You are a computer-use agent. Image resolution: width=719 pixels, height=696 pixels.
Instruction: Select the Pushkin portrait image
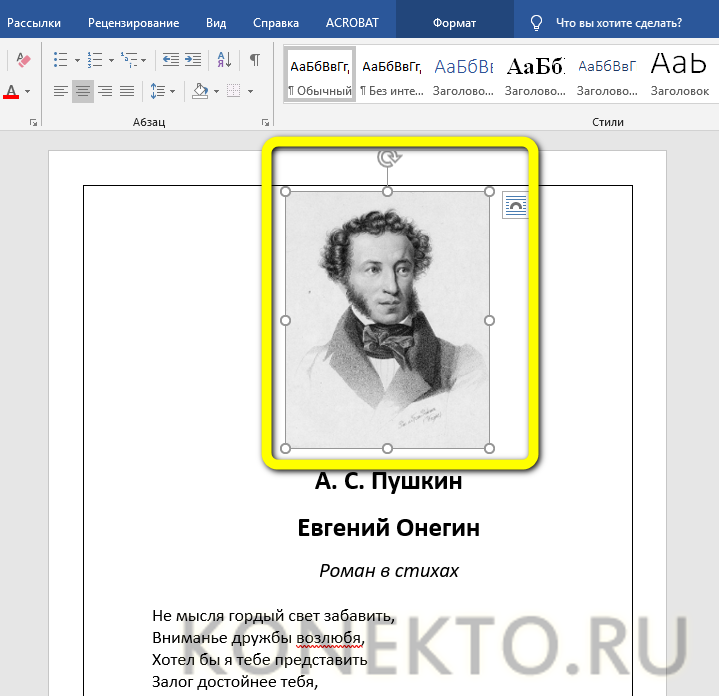click(x=387, y=320)
